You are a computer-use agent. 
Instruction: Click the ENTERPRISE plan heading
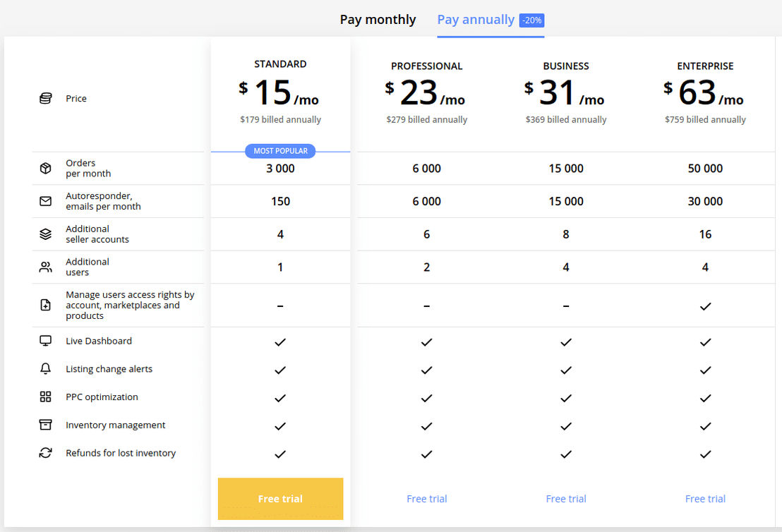click(x=705, y=66)
